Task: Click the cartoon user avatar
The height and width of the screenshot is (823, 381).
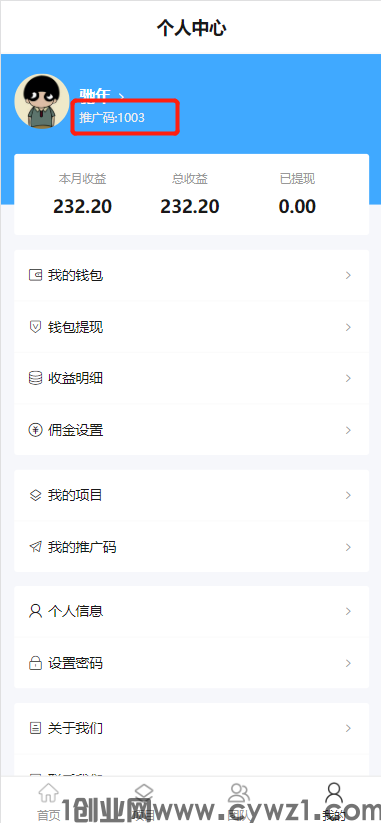Action: point(42,101)
